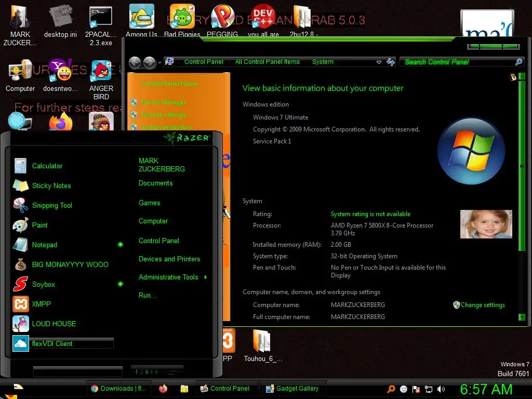Image resolution: width=532 pixels, height=399 pixels.
Task: Open MARK ZUCKERBERG user folder link
Action: click(x=162, y=165)
